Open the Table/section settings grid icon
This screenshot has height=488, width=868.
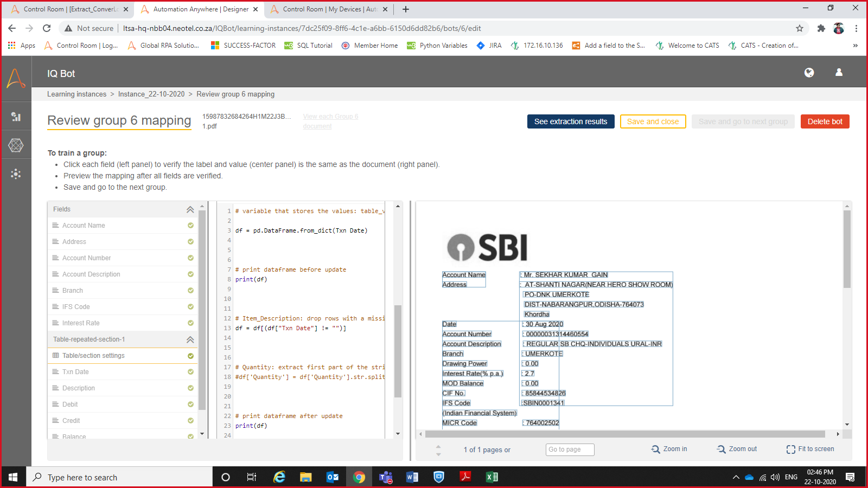click(55, 356)
